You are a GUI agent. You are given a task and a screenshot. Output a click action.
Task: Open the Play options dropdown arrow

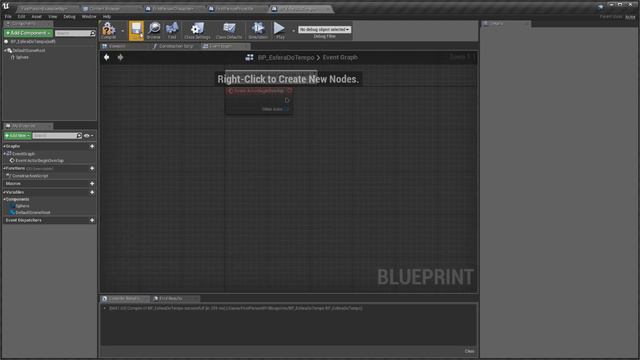pos(293,31)
